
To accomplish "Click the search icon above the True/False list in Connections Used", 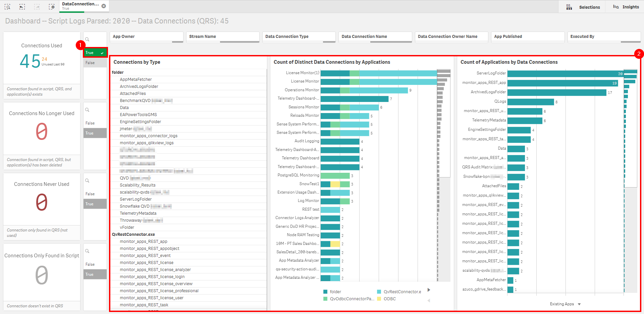I will [x=87, y=40].
